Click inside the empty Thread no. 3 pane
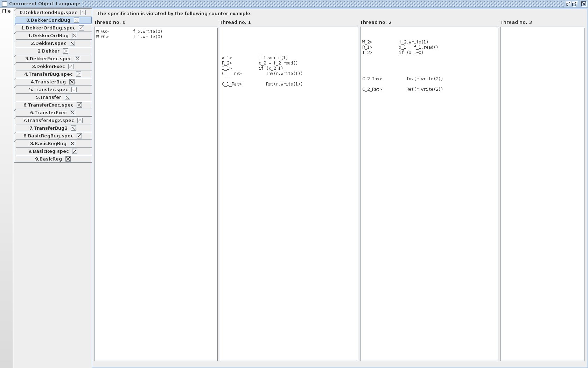Image resolution: width=588 pixels, height=368 pixels. coord(542,194)
